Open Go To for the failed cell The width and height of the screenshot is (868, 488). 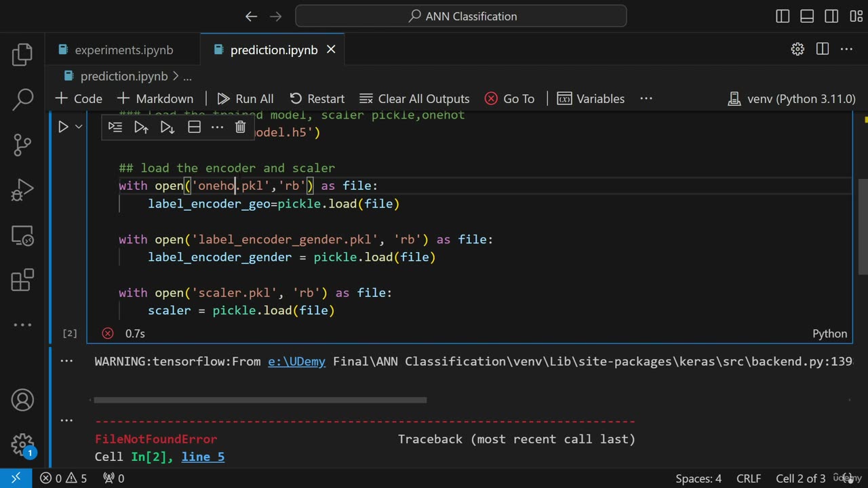point(510,98)
